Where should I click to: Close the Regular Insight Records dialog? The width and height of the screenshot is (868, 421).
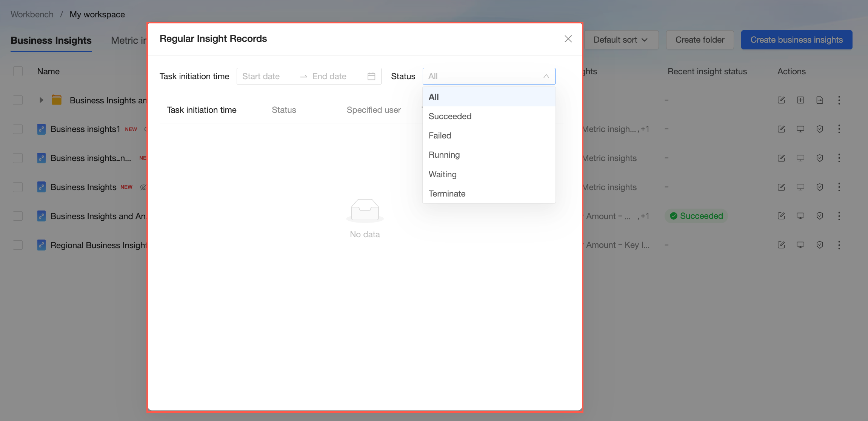(568, 39)
